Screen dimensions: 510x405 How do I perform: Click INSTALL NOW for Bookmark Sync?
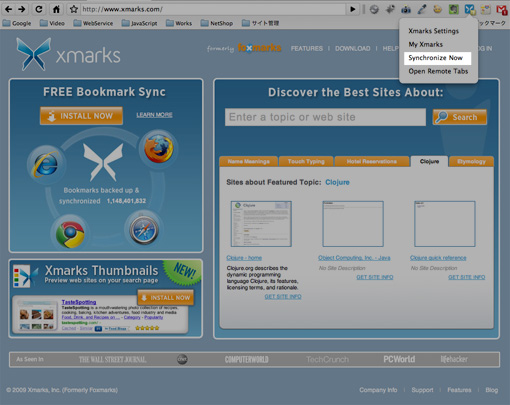click(x=81, y=116)
